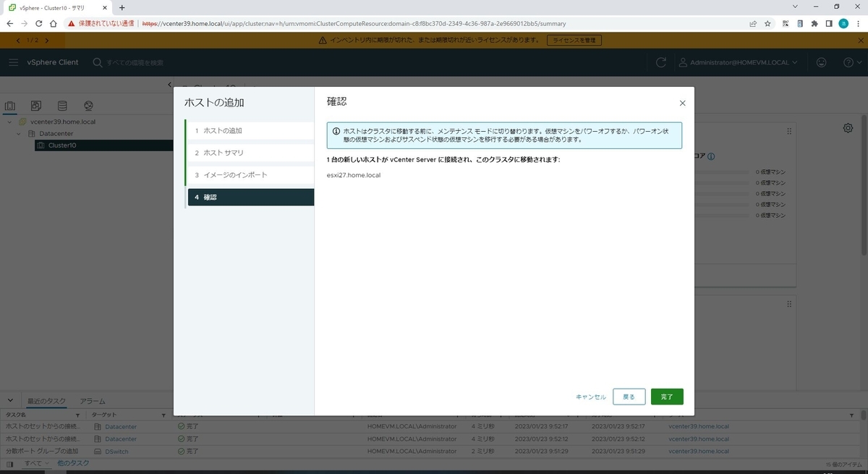The height and width of the screenshot is (474, 868).
Task: Click the feedback smiley icon
Action: tap(821, 63)
